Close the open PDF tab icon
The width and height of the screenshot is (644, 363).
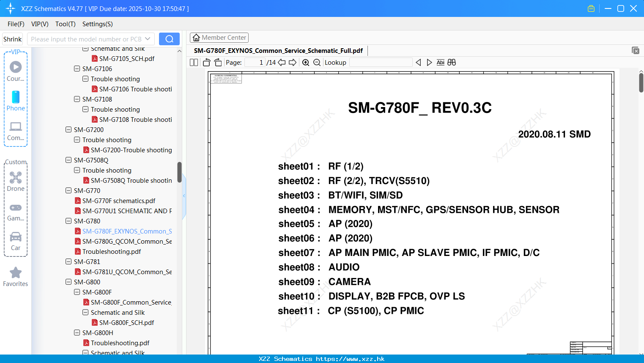click(x=635, y=50)
